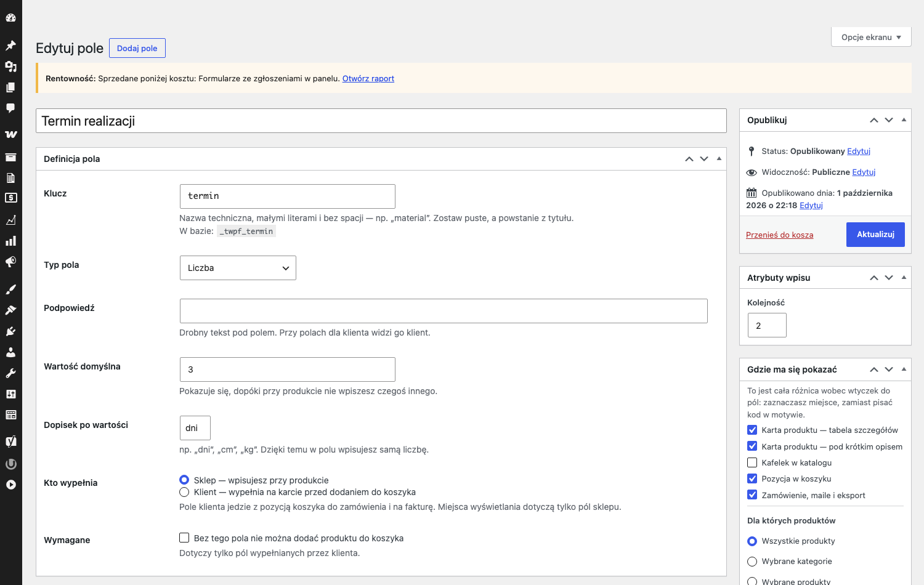Click the 'Kolejność' order number field

coord(767,325)
